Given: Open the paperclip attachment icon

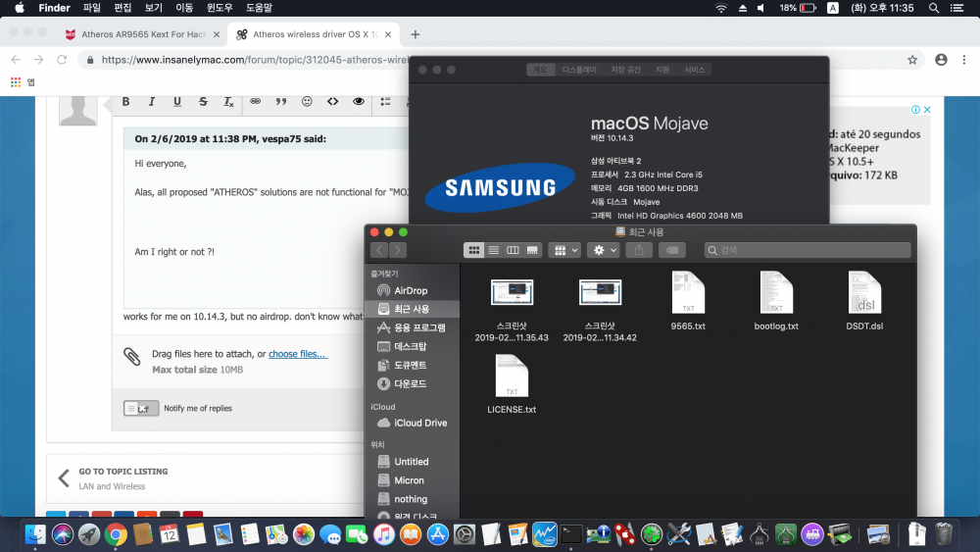Looking at the screenshot, I should pyautogui.click(x=131, y=356).
